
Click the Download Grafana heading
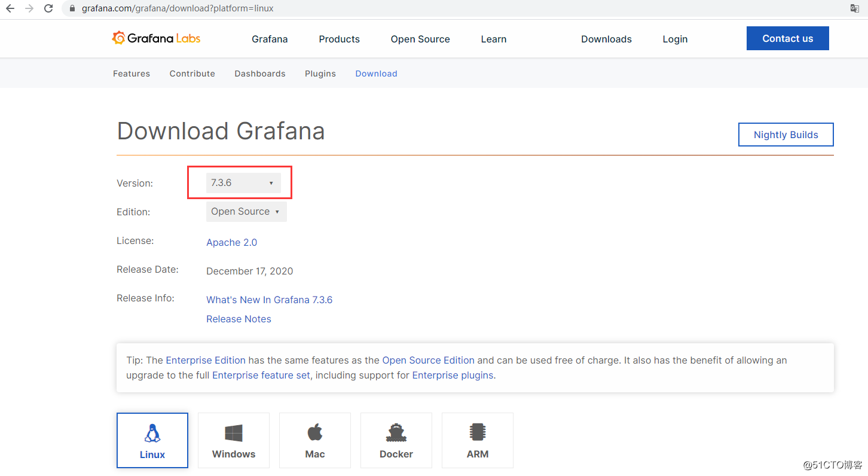click(221, 131)
